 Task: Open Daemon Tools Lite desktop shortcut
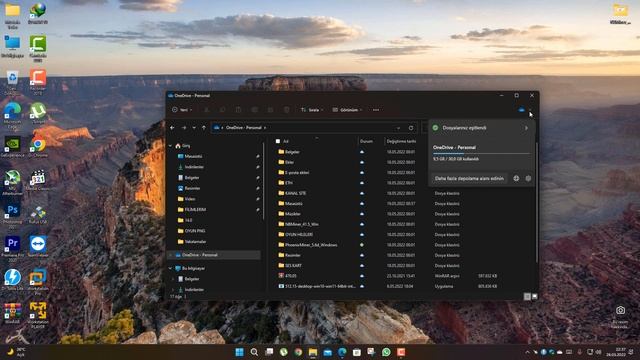(12, 280)
